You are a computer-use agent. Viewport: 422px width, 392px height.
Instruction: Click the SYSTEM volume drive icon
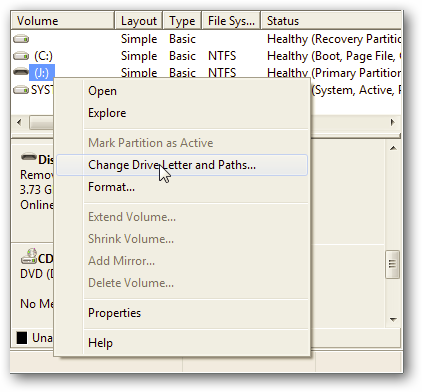pyautogui.click(x=21, y=89)
